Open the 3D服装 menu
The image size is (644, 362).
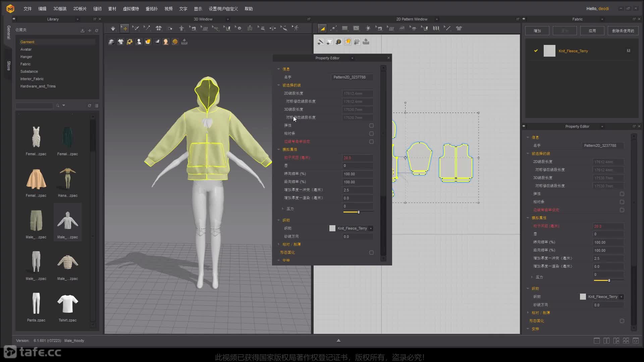[60, 9]
